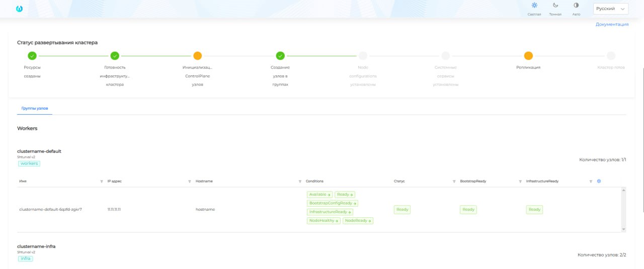
Task: Switch to the Светлая light theme
Action: (x=534, y=9)
